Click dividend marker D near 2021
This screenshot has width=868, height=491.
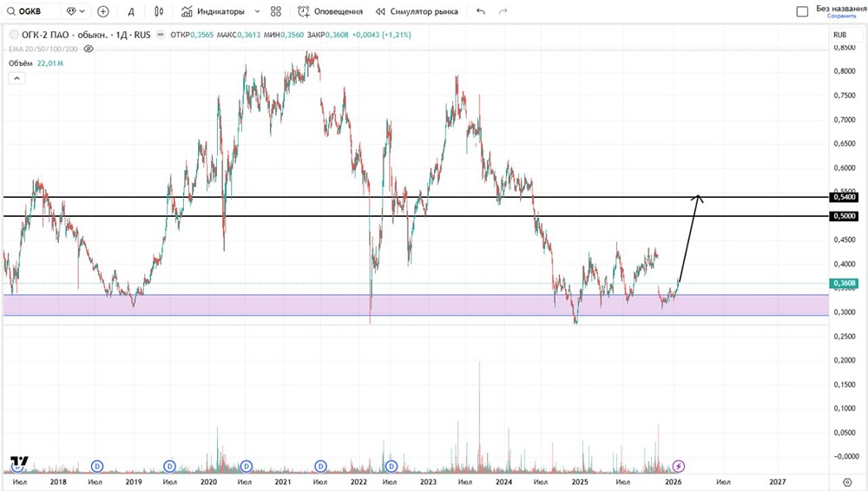[320, 466]
